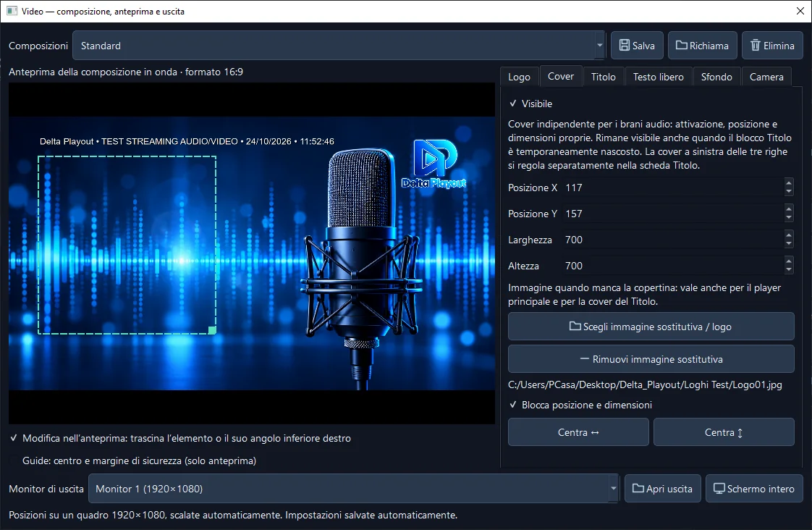This screenshot has height=530, width=812.
Task: Click the folder icon on Apri uscita
Action: coord(638,489)
